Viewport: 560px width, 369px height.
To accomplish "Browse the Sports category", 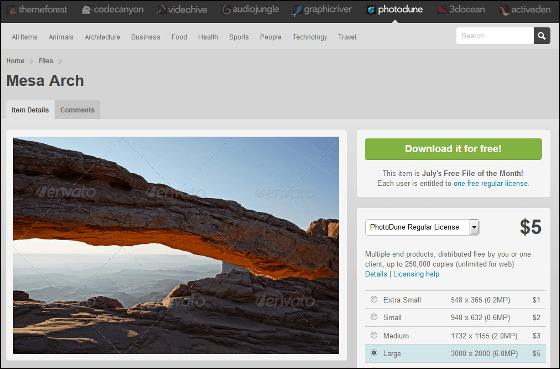I will 239,37.
